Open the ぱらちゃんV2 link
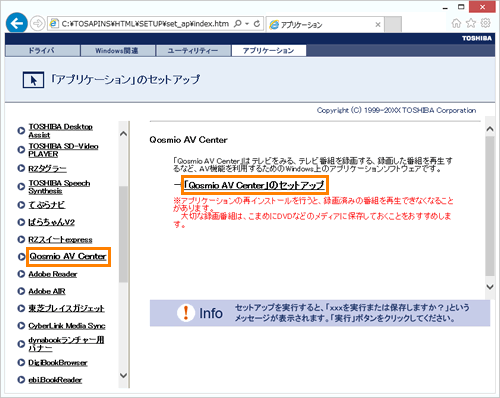Image resolution: width=500 pixels, height=398 pixels. (51, 222)
